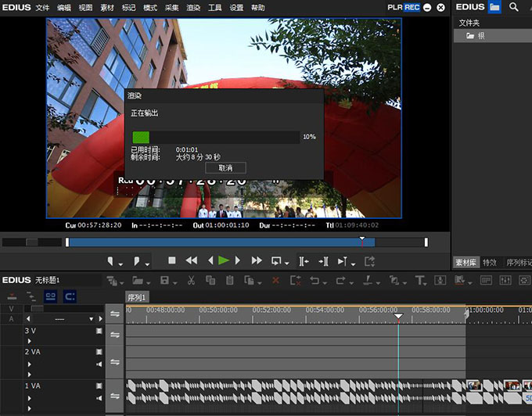
Task: Toggle video mute on track 3 V
Action: [99, 331]
